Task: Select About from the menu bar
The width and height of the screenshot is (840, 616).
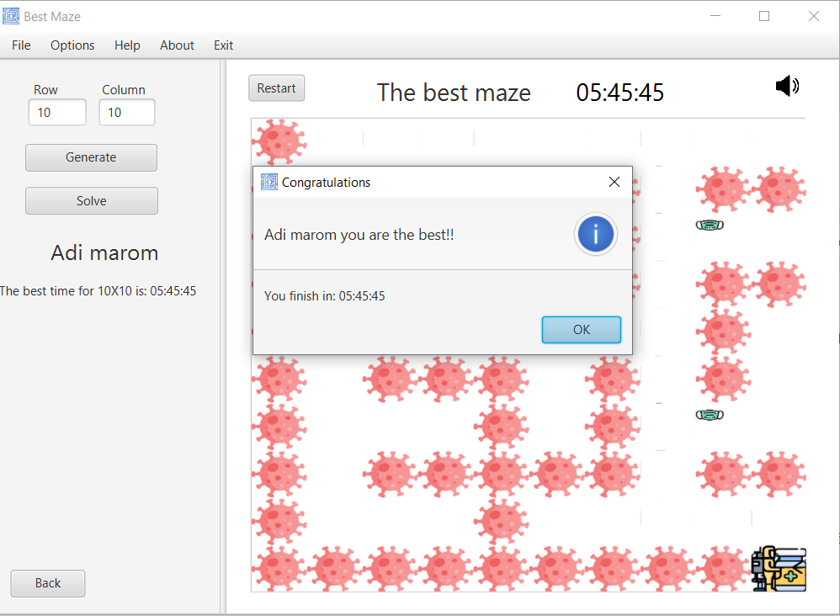Action: coord(177,45)
